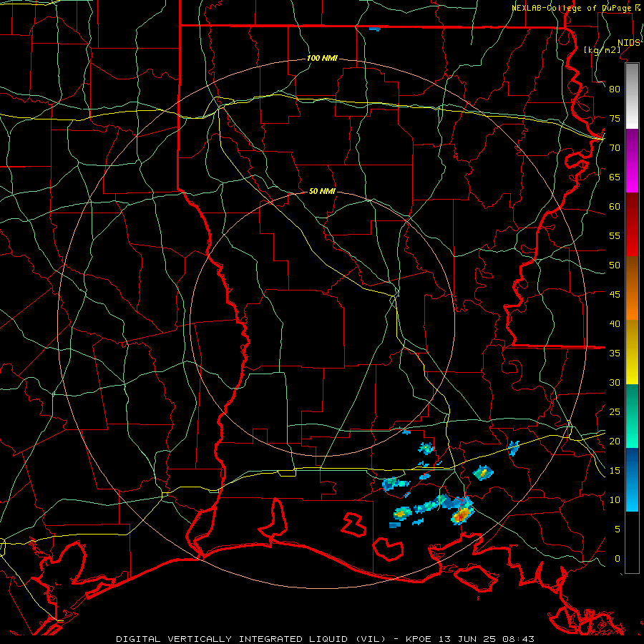Click the scale value 50 on legend

coord(615,265)
